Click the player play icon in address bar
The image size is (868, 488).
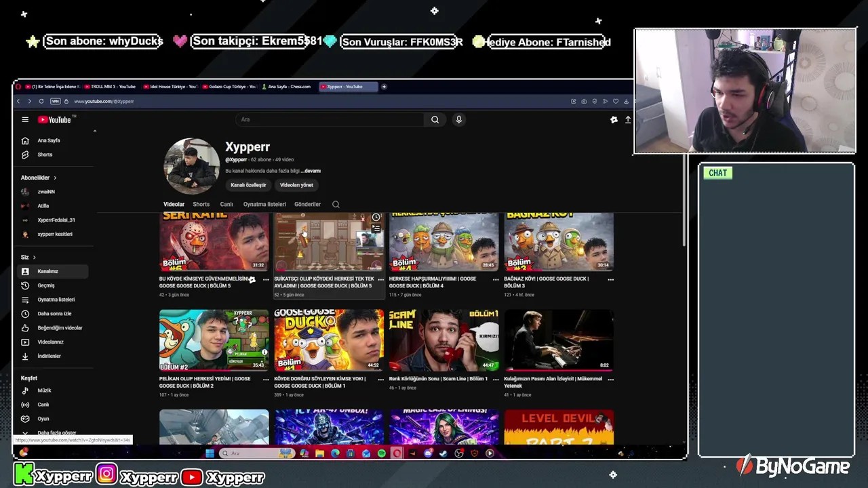tap(605, 101)
